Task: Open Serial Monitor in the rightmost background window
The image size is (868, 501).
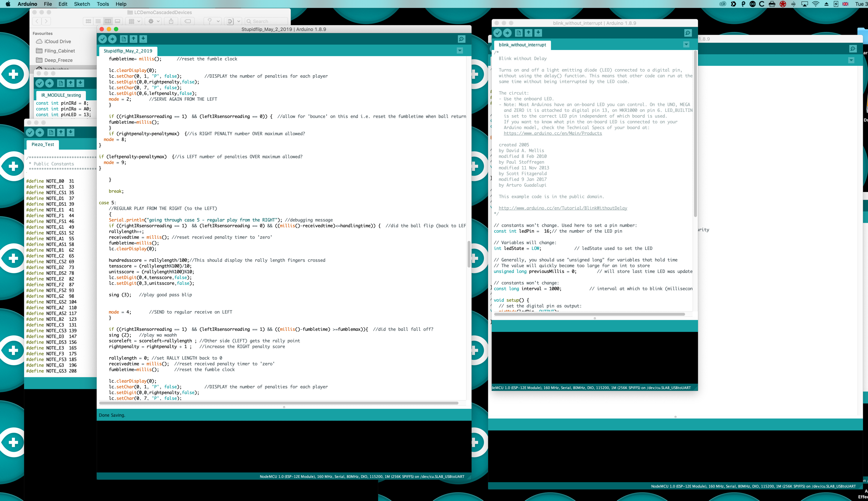Action: [x=853, y=49]
